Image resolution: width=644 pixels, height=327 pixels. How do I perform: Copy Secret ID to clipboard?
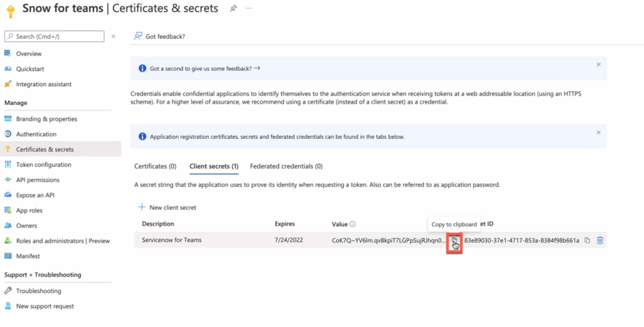coord(587,240)
